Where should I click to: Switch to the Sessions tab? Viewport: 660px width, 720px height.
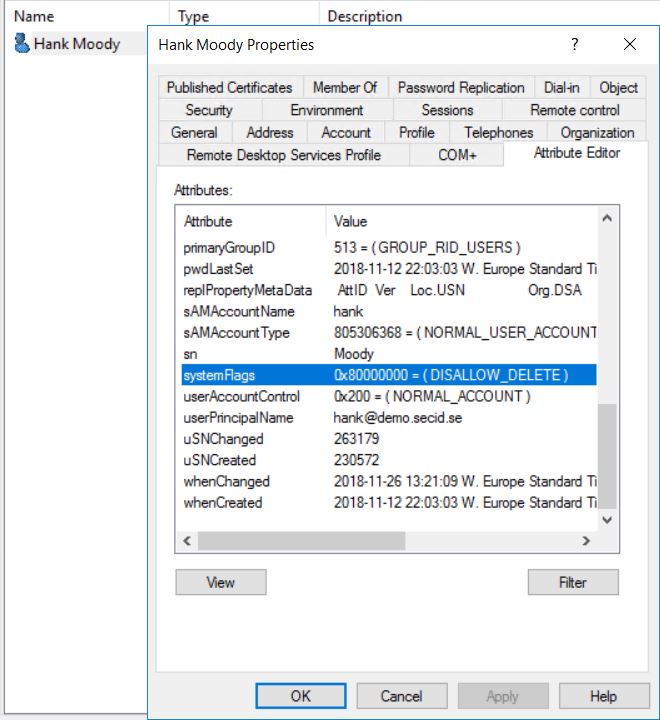click(447, 110)
